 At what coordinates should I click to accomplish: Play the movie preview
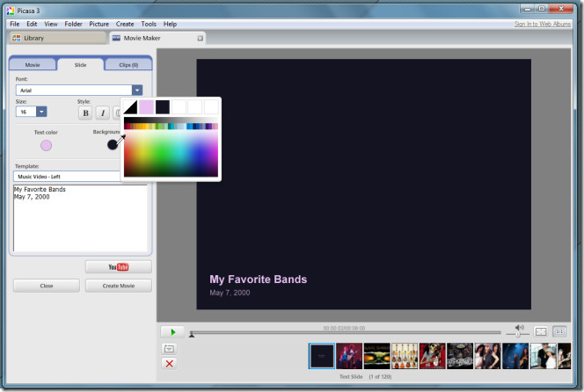point(172,331)
